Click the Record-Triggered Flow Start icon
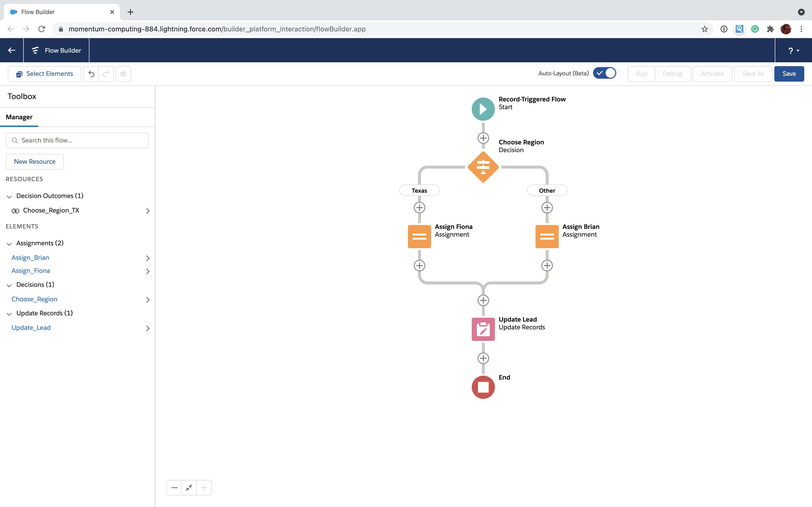 pos(482,109)
